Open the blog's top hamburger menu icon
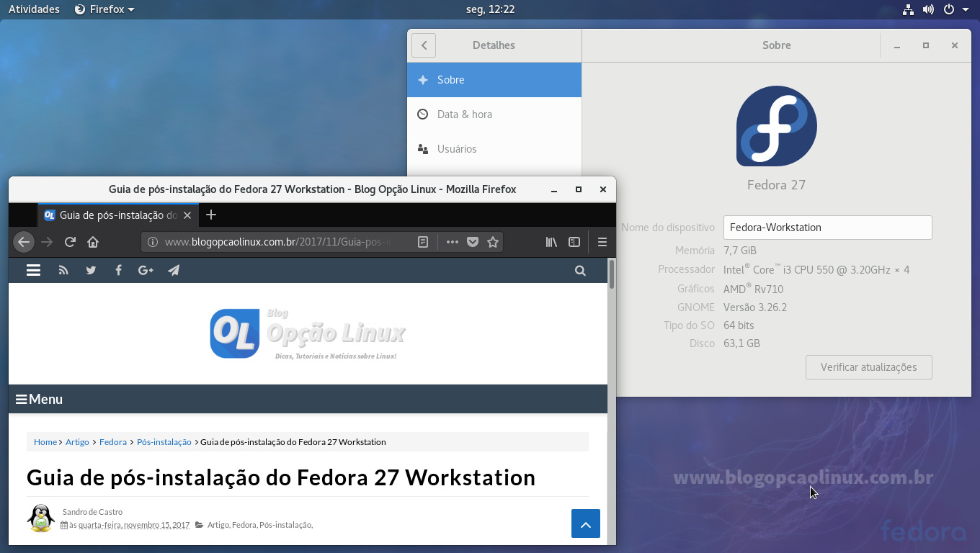The image size is (980, 553). (x=34, y=270)
